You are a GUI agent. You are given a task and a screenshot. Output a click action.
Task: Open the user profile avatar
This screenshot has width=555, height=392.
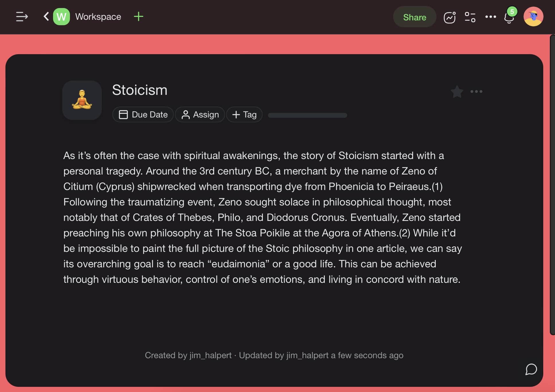coord(533,17)
